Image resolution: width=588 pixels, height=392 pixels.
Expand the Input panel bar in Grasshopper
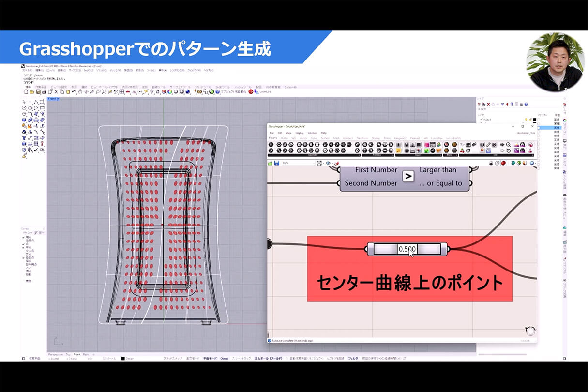click(419, 155)
